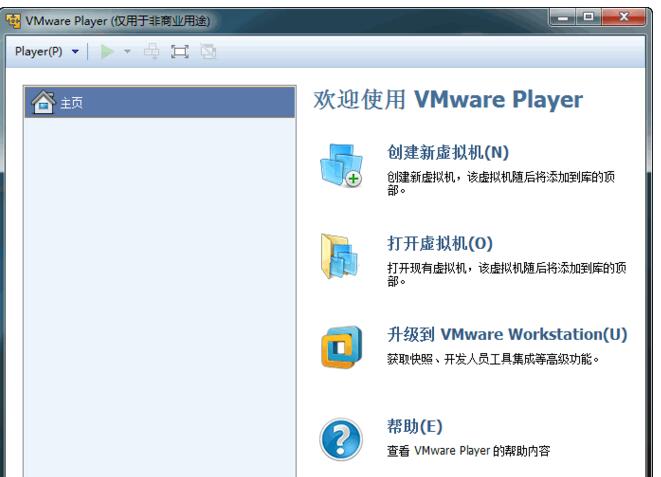Click the house icon beside 主页
This screenshot has height=477, width=661.
[44, 102]
